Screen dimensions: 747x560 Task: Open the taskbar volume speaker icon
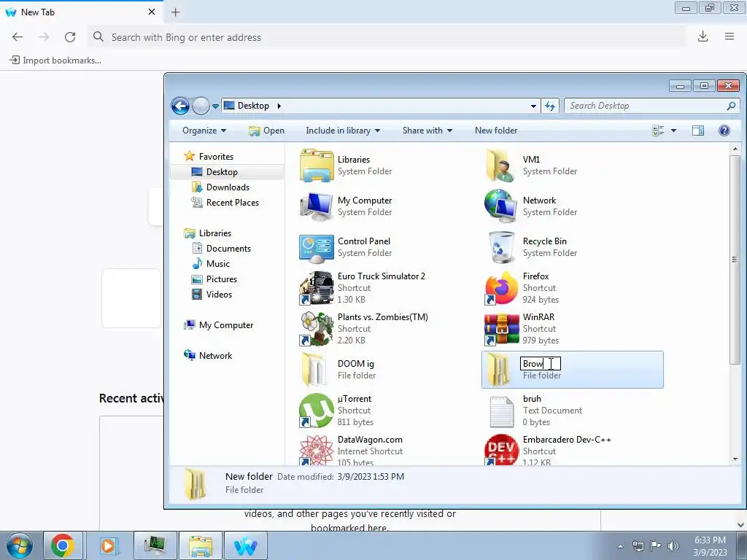pyautogui.click(x=673, y=545)
